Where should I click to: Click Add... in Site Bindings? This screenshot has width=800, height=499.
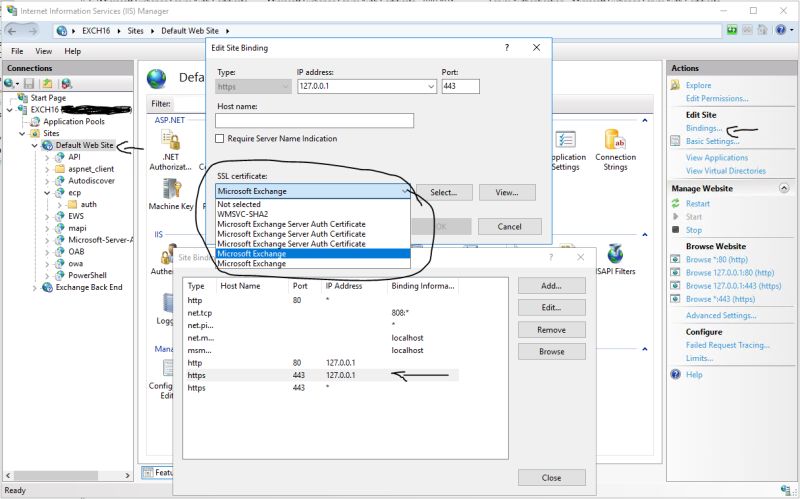coord(552,286)
